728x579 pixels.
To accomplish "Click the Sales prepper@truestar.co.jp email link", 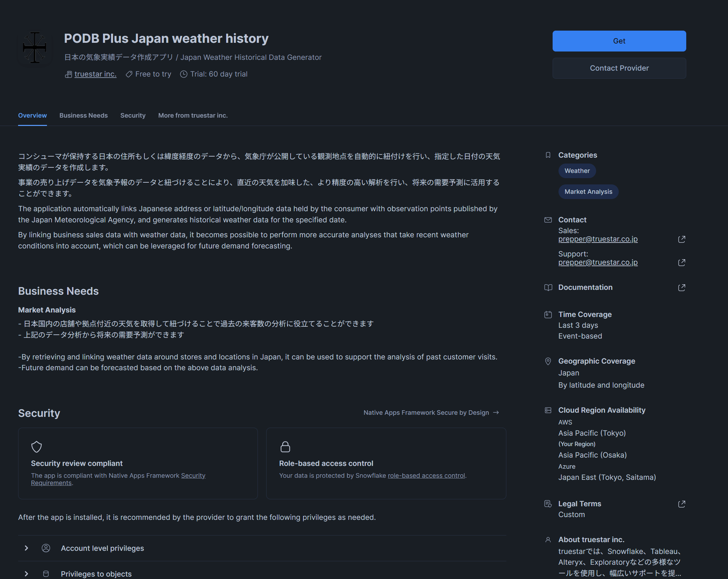I will click(x=598, y=239).
